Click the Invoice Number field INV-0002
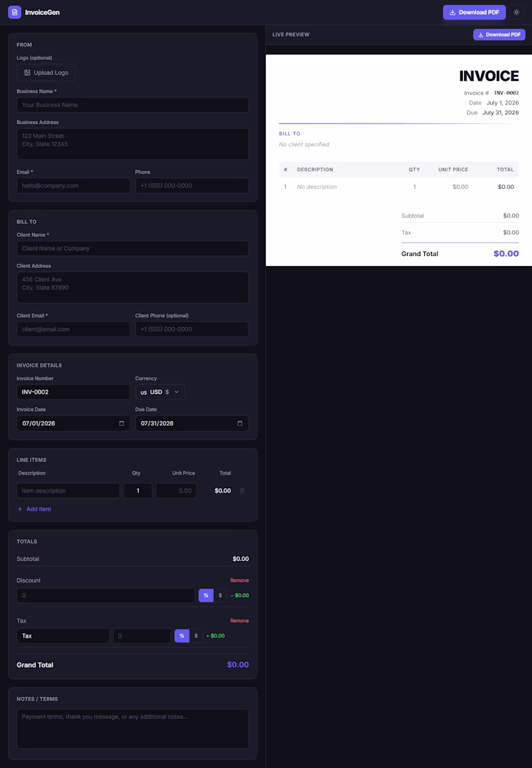The height and width of the screenshot is (768, 532). (73, 392)
